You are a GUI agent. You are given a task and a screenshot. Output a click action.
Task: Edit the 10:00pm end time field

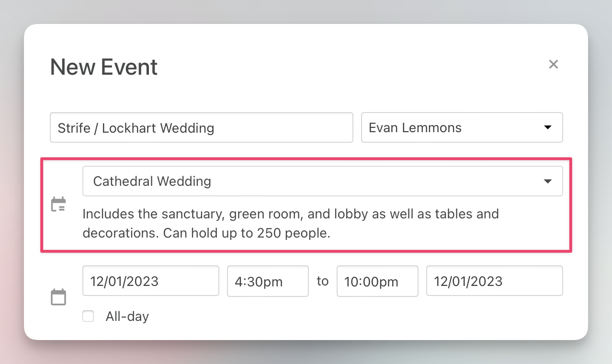pyautogui.click(x=377, y=281)
